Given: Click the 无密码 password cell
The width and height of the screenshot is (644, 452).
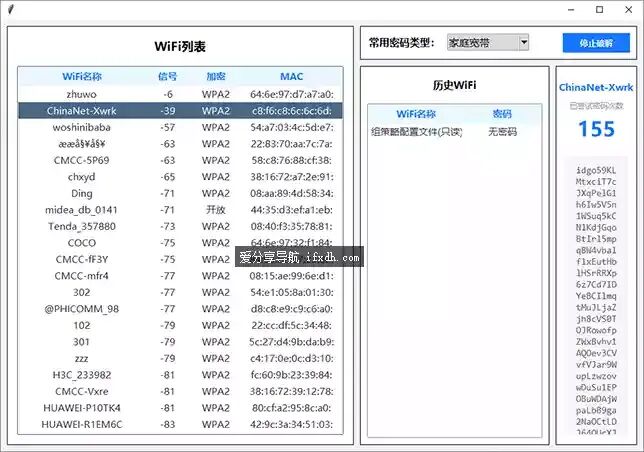Looking at the screenshot, I should tap(502, 132).
